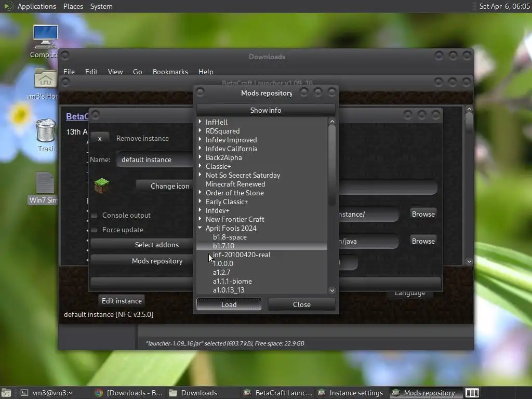Select a1.0.13_13 in the mods list
Screen dimensions: 532x399
pyautogui.click(x=229, y=290)
